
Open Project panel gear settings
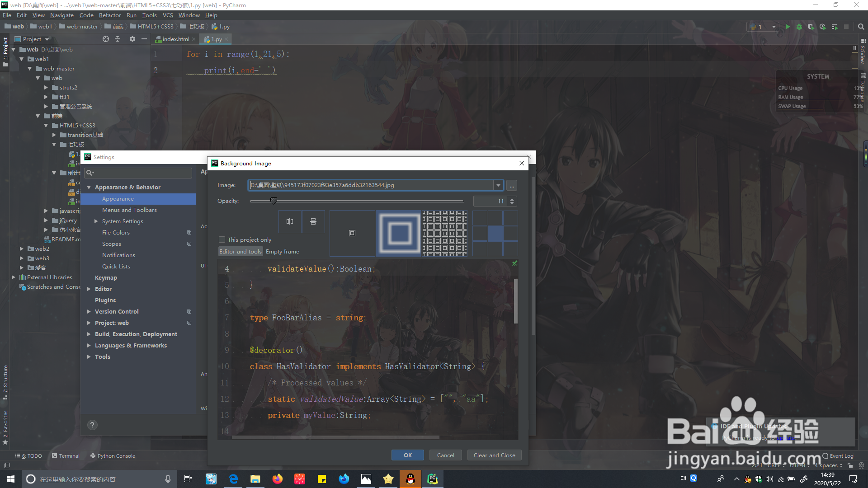pos(132,39)
